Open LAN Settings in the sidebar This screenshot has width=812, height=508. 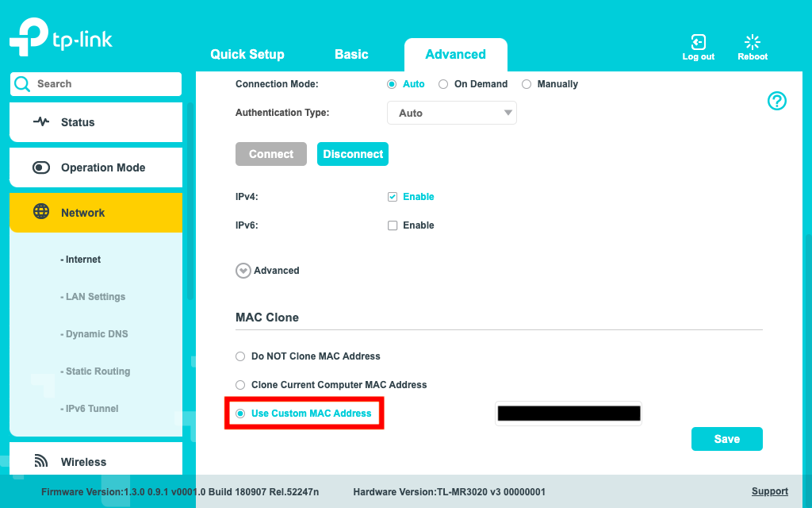[x=95, y=297]
